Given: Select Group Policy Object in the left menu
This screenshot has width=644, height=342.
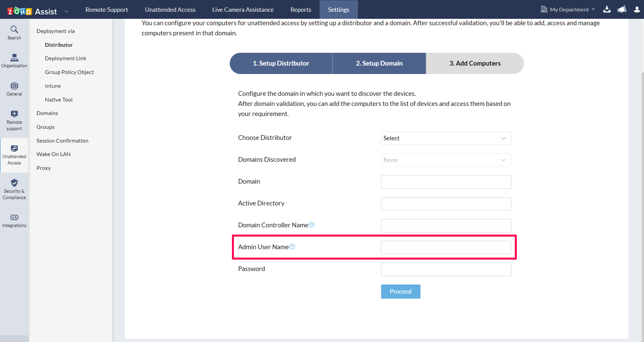Looking at the screenshot, I should coord(69,72).
